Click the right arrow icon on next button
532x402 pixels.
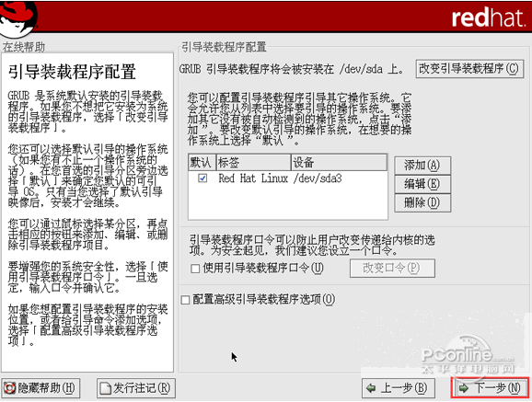(x=463, y=388)
